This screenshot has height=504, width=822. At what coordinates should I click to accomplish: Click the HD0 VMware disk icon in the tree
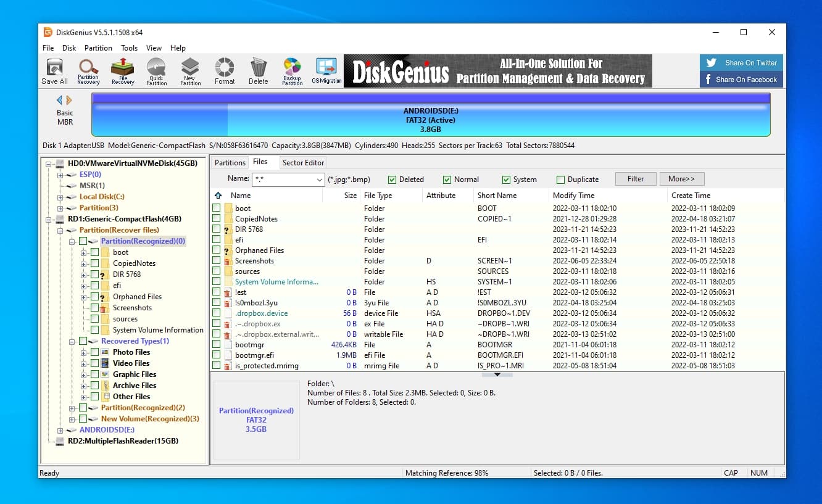click(60, 163)
